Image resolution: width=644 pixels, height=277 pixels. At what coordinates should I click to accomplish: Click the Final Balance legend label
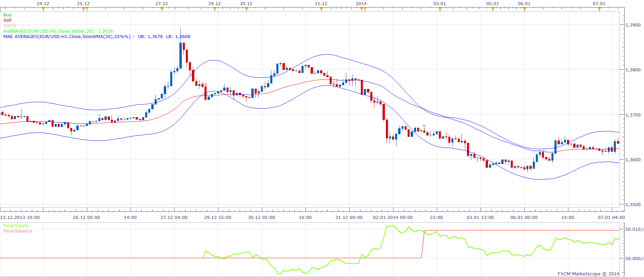point(18,231)
